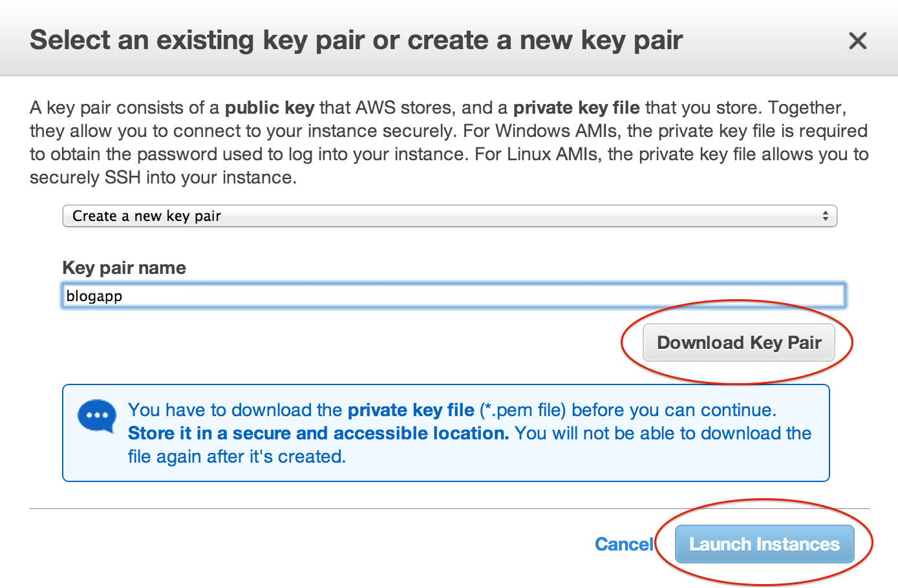The height and width of the screenshot is (588, 898).
Task: Click the Download Key Pair button
Action: tap(739, 342)
